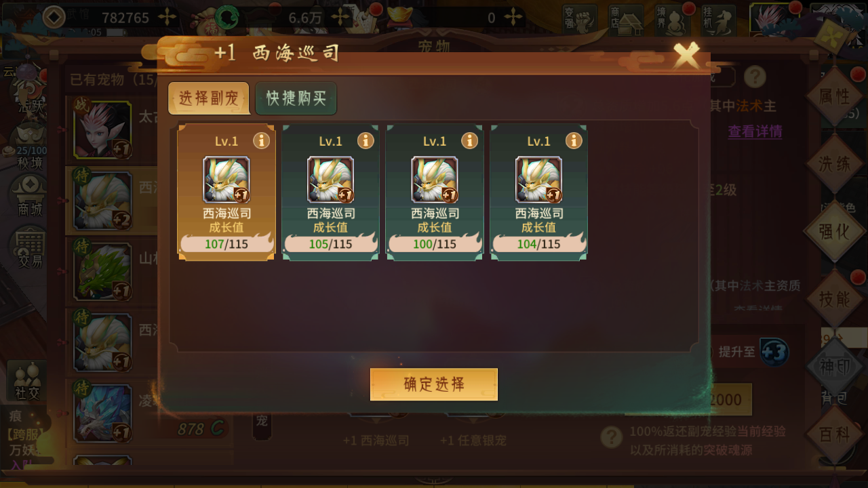The image size is (868, 488).
Task: Close the 西海巡司 selection dialog
Action: [x=686, y=56]
